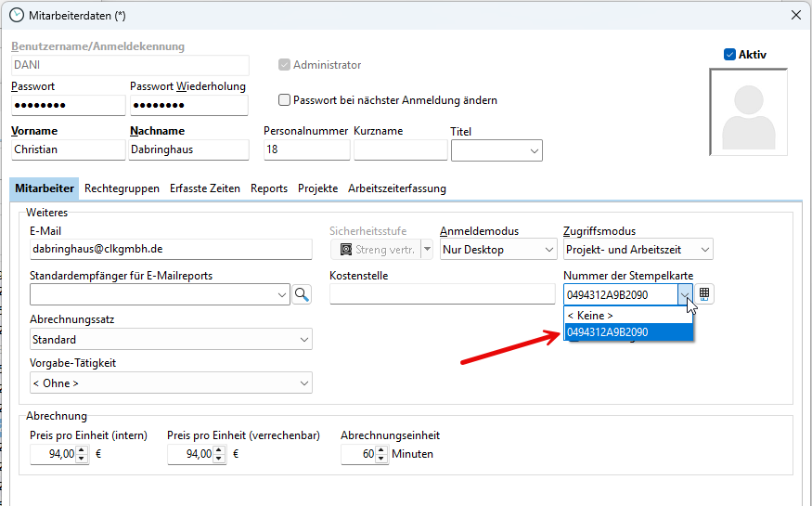The height and width of the screenshot is (506, 812).
Task: Expand the Abrechnungssatz dropdown
Action: 303,340
